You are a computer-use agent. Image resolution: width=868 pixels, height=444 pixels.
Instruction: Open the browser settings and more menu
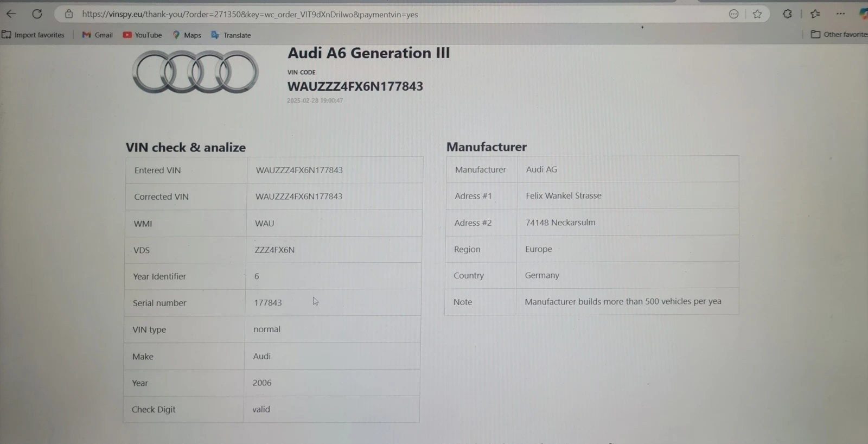pyautogui.click(x=840, y=14)
